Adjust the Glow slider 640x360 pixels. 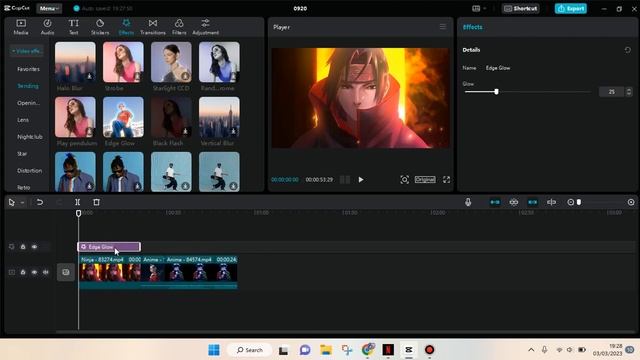click(496, 92)
